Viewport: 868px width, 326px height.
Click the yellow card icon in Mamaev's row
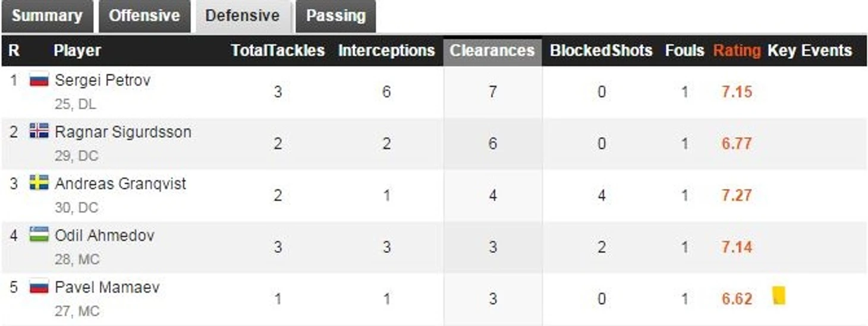tap(779, 295)
